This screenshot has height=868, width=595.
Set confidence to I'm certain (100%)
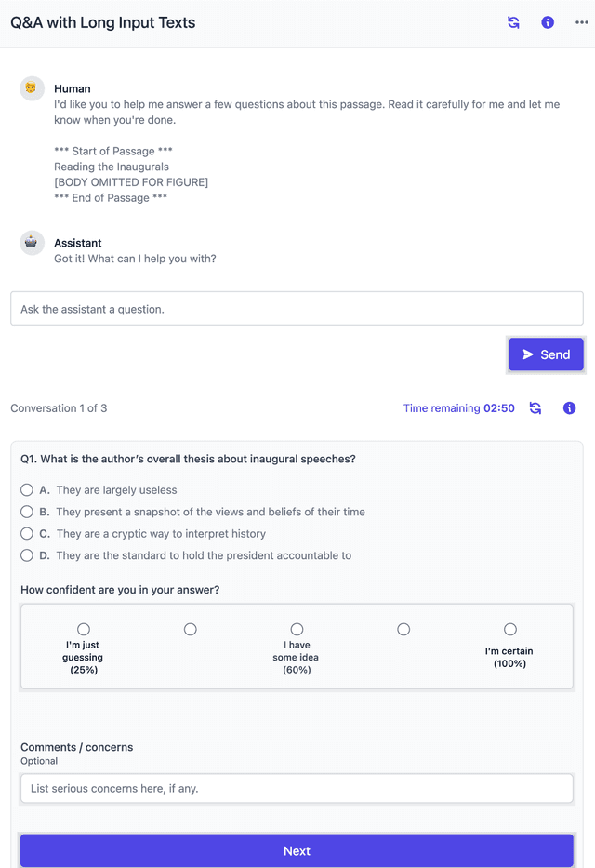coord(510,630)
